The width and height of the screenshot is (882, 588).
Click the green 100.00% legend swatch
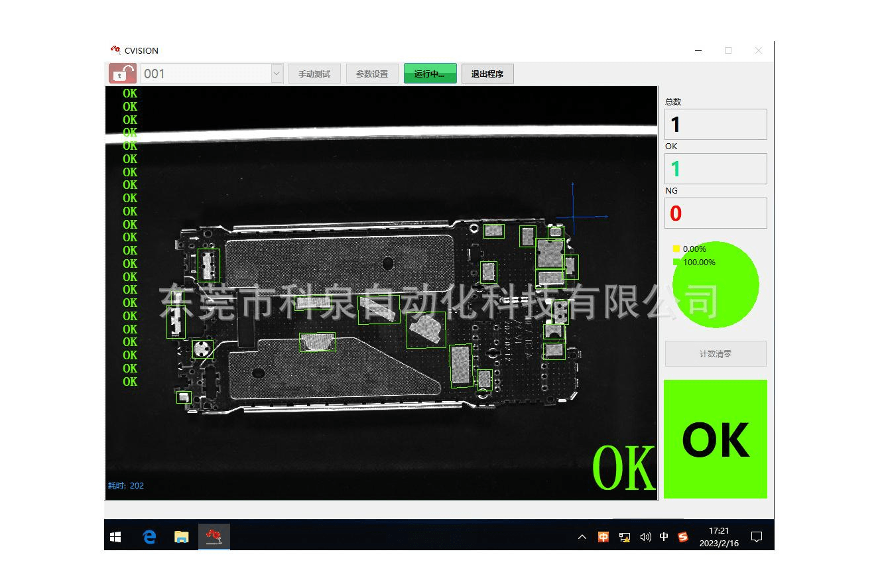[676, 263]
